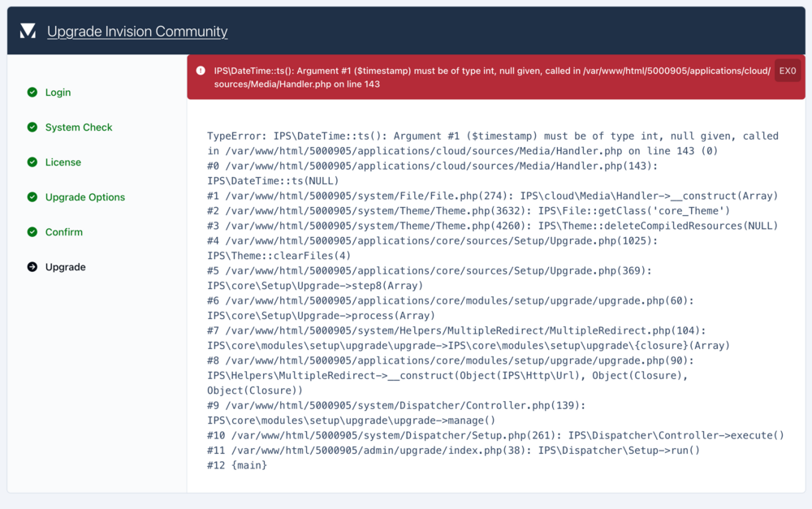
Task: Click stack trace line #4 Upgrade.php(1025)
Action: coord(433,241)
